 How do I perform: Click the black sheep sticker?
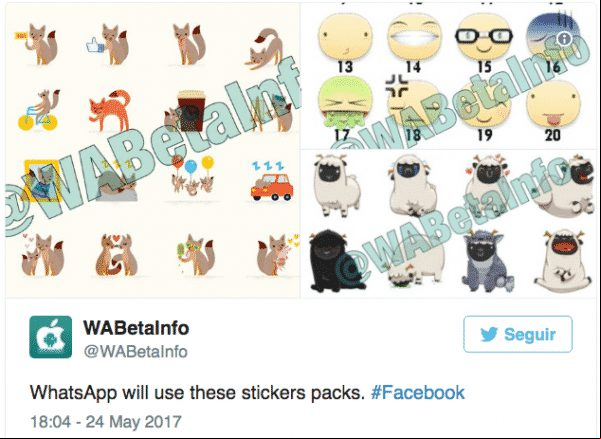pos(333,262)
